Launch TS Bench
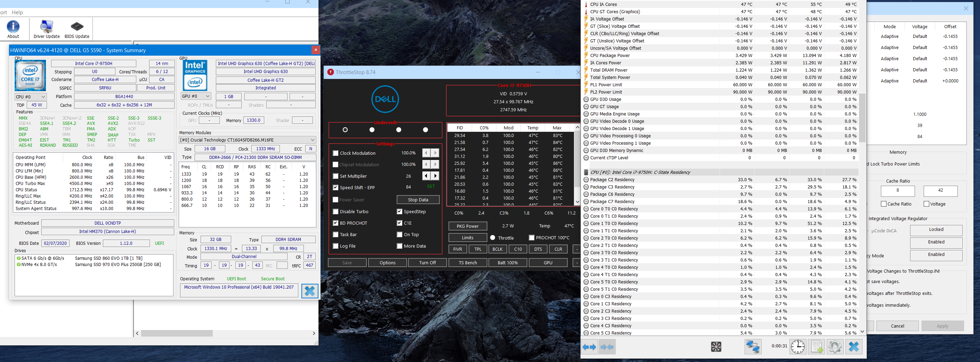This screenshot has width=980, height=362. click(x=468, y=263)
